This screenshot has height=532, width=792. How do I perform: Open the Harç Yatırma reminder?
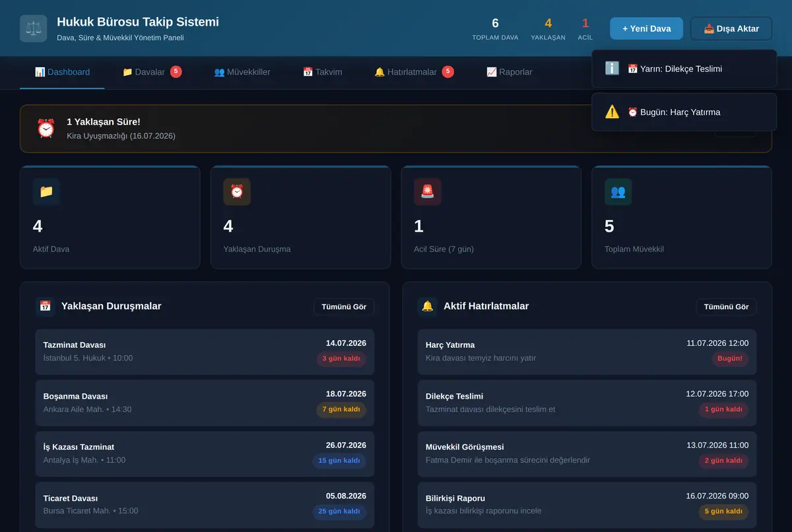[x=587, y=352]
